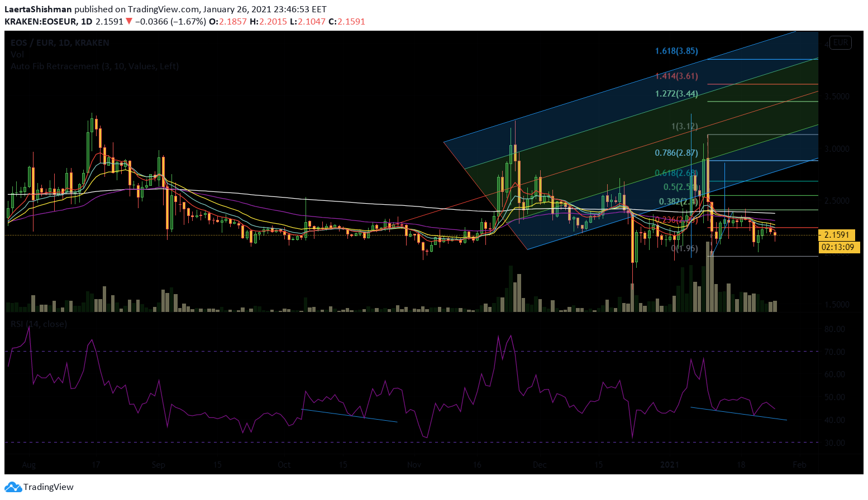Click the KRAKEN:EOSEUR symbol text
This screenshot has width=868, height=500.
point(40,22)
